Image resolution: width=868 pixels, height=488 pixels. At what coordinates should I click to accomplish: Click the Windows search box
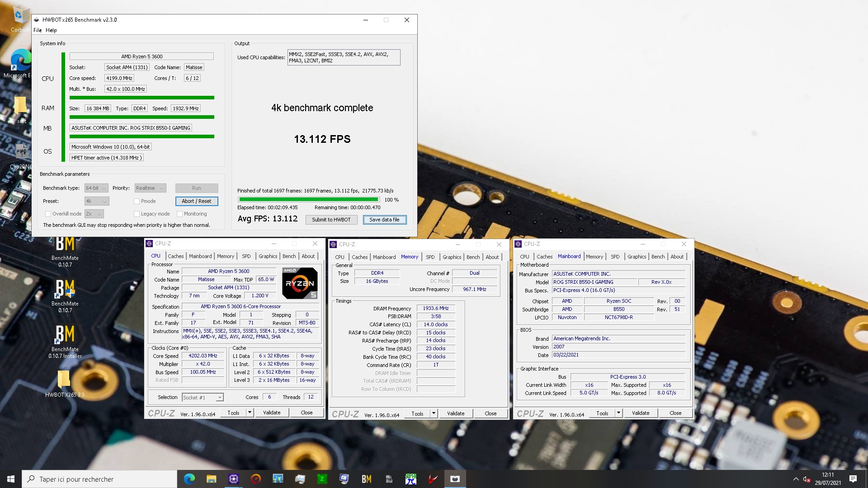click(99, 479)
